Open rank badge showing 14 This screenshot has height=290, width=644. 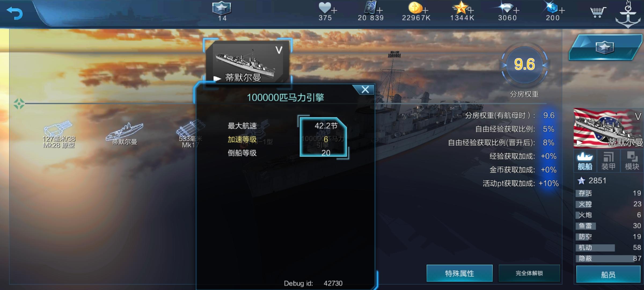point(222,11)
